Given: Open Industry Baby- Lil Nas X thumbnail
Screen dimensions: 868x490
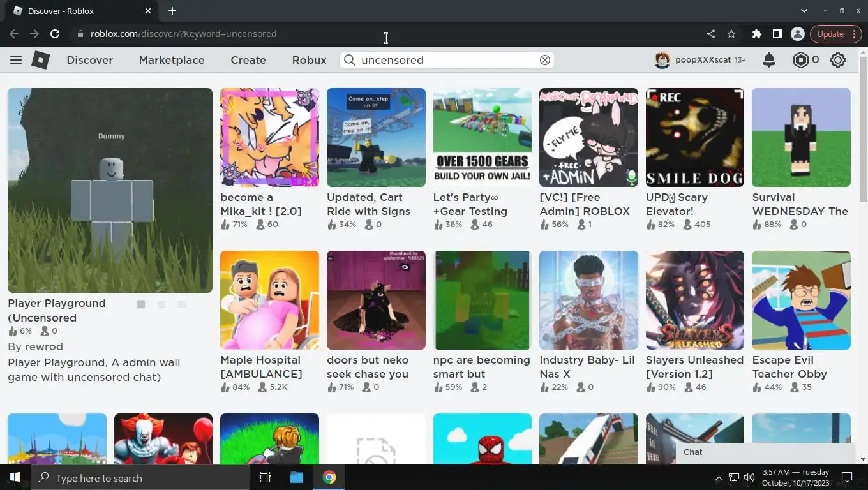Looking at the screenshot, I should click(588, 300).
